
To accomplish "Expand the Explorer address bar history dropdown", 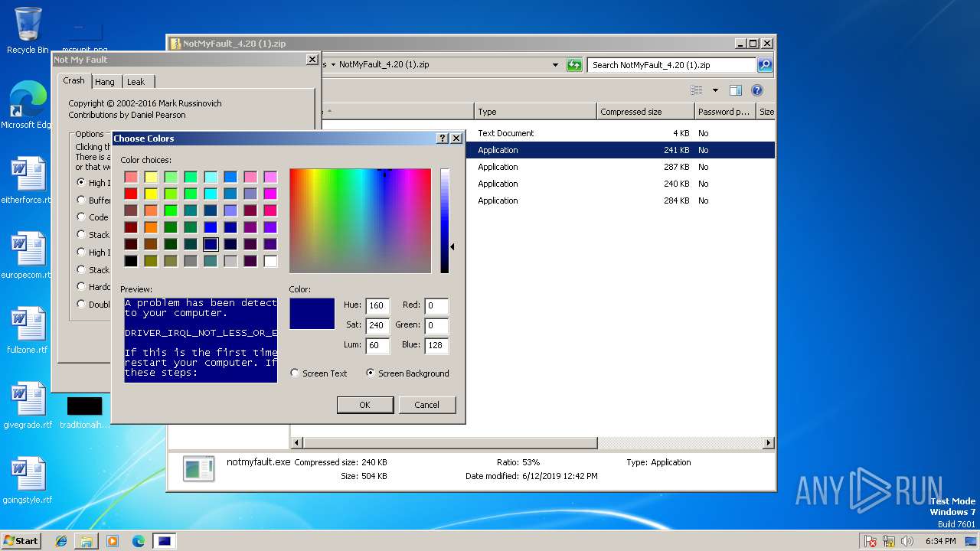I will (556, 65).
